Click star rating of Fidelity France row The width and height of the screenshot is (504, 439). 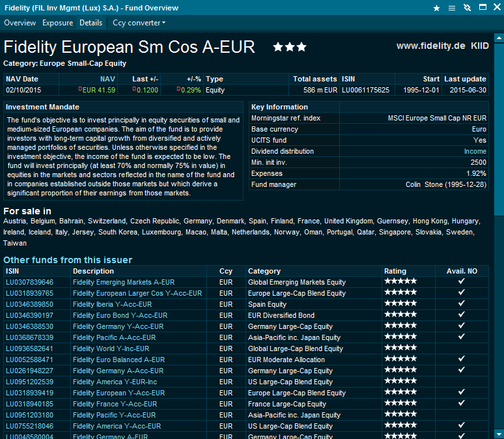(400, 403)
